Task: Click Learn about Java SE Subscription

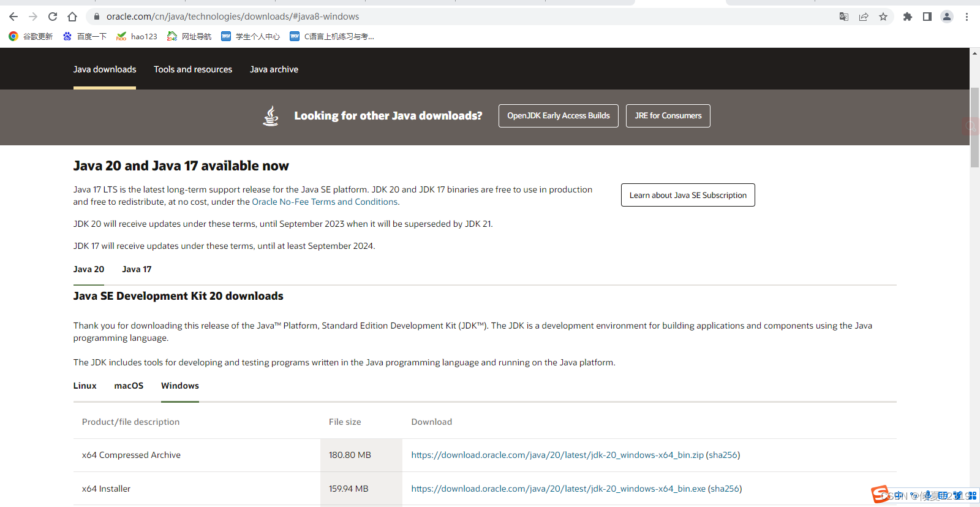Action: click(x=688, y=195)
